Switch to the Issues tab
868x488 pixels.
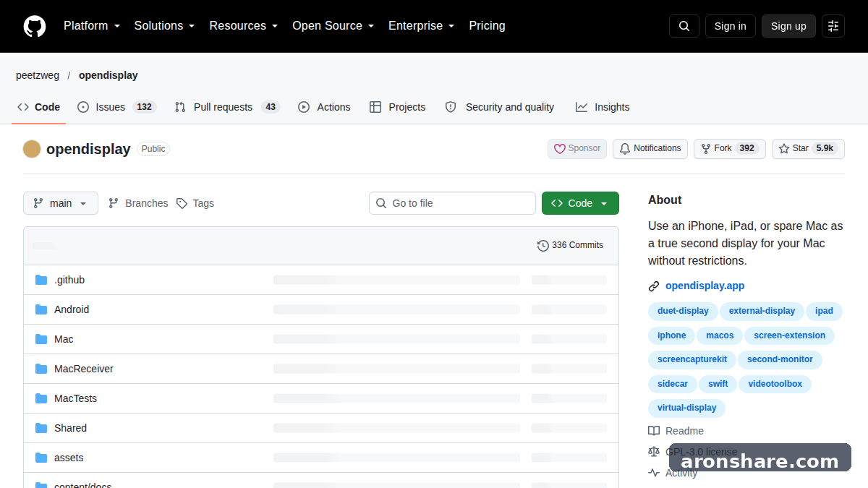[x=116, y=107]
